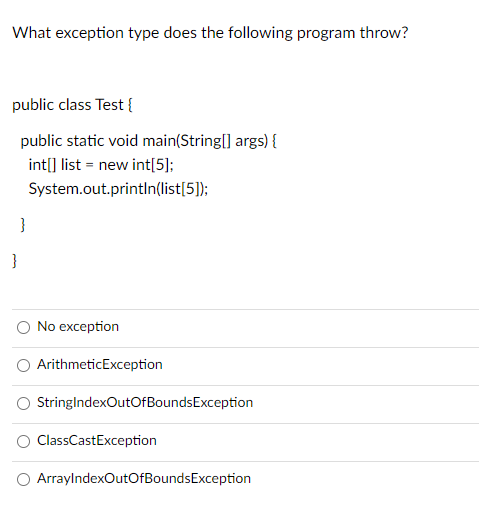This screenshot has width=479, height=509.
Task: Click the ClassCastException answer text
Action: [x=97, y=441]
